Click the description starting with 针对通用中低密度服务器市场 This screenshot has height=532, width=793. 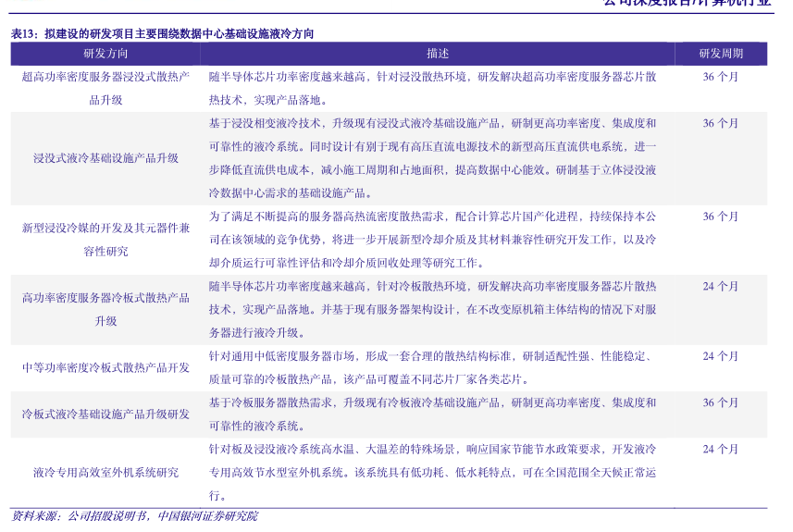pyautogui.click(x=432, y=367)
